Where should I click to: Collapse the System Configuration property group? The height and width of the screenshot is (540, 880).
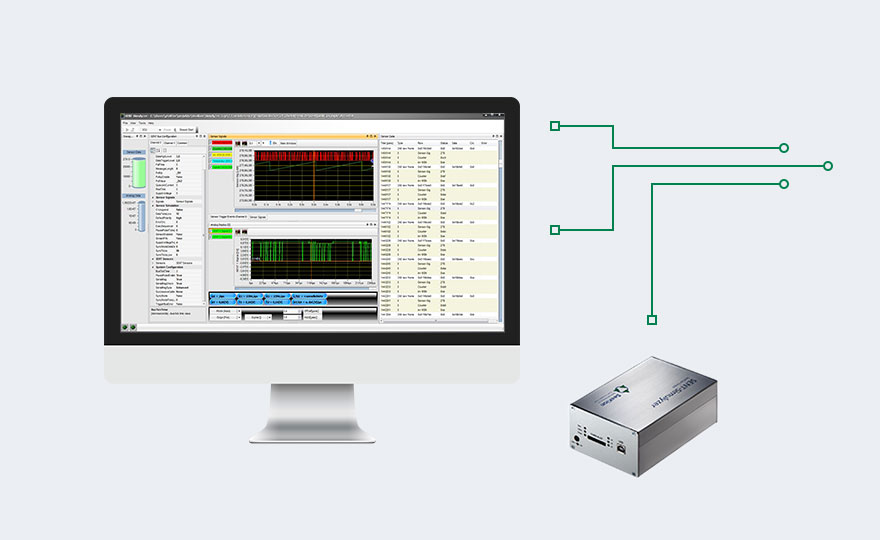pyautogui.click(x=153, y=267)
